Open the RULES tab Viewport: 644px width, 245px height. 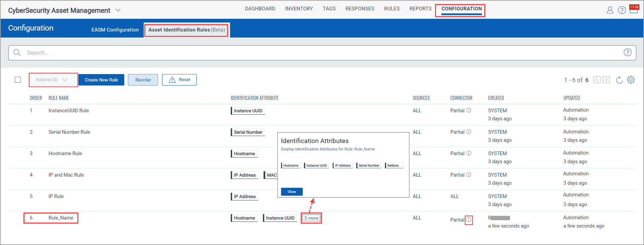pos(392,9)
